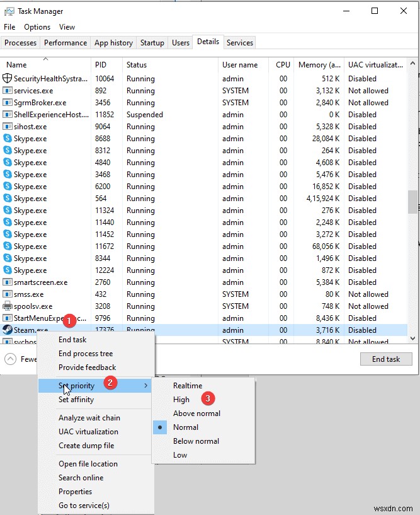
Task: Choose End process tree
Action: (x=86, y=354)
